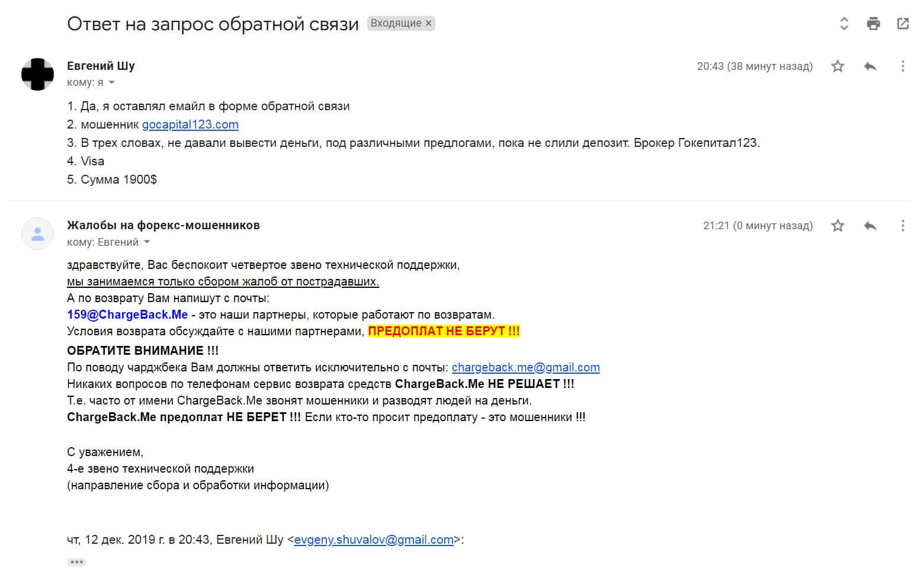The height and width of the screenshot is (584, 924).
Task: Star the Жалобы на форекс-мошенников message
Action: point(838,226)
